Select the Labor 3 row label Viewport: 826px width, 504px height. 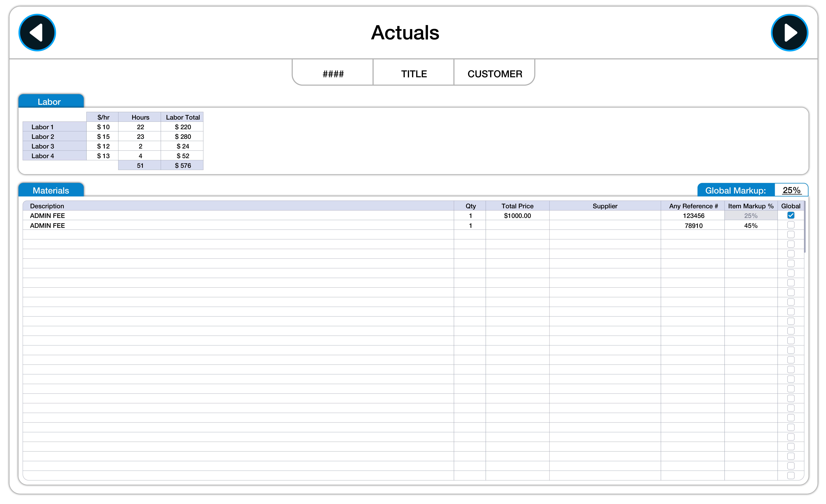point(55,146)
